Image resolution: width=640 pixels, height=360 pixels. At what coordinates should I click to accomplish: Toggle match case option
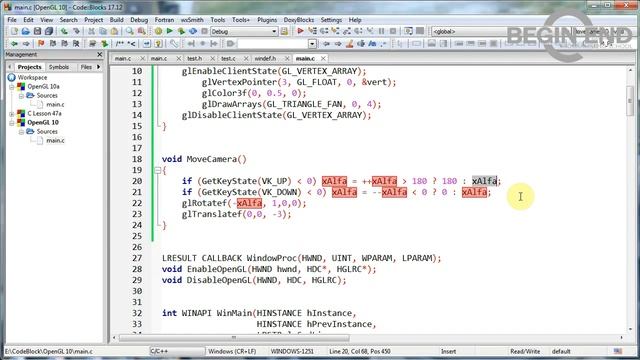372,43
